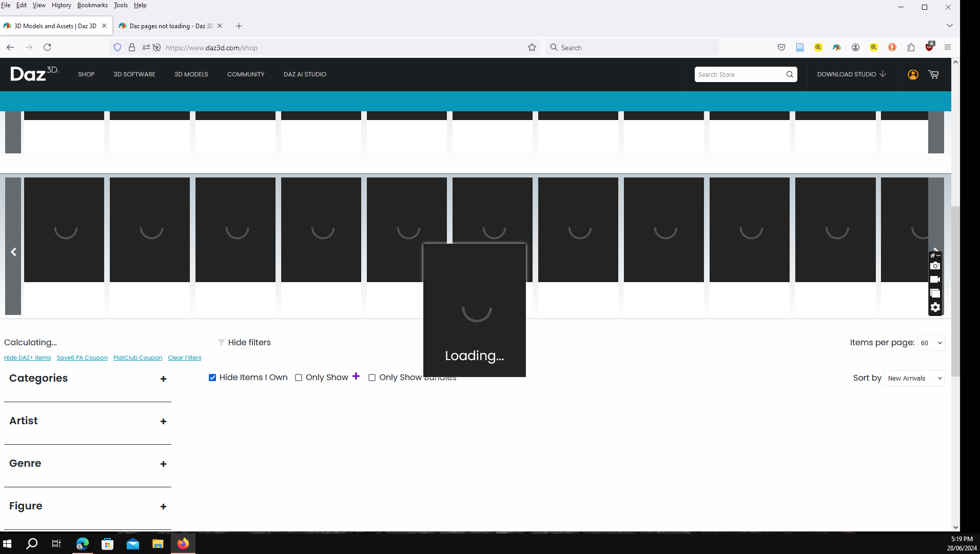The width and height of the screenshot is (980, 554).
Task: Open COMMUNITY navigation item
Action: pos(246,74)
